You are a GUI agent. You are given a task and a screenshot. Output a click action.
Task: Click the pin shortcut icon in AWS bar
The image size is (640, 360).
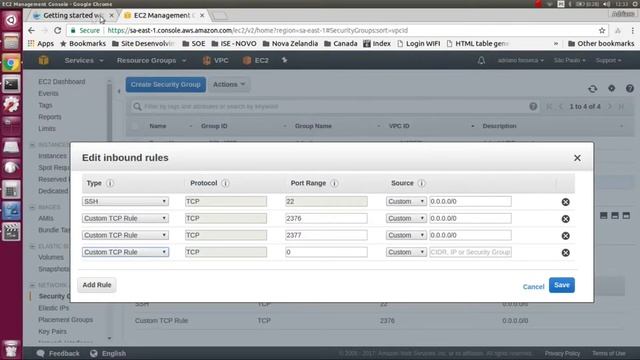click(x=284, y=60)
